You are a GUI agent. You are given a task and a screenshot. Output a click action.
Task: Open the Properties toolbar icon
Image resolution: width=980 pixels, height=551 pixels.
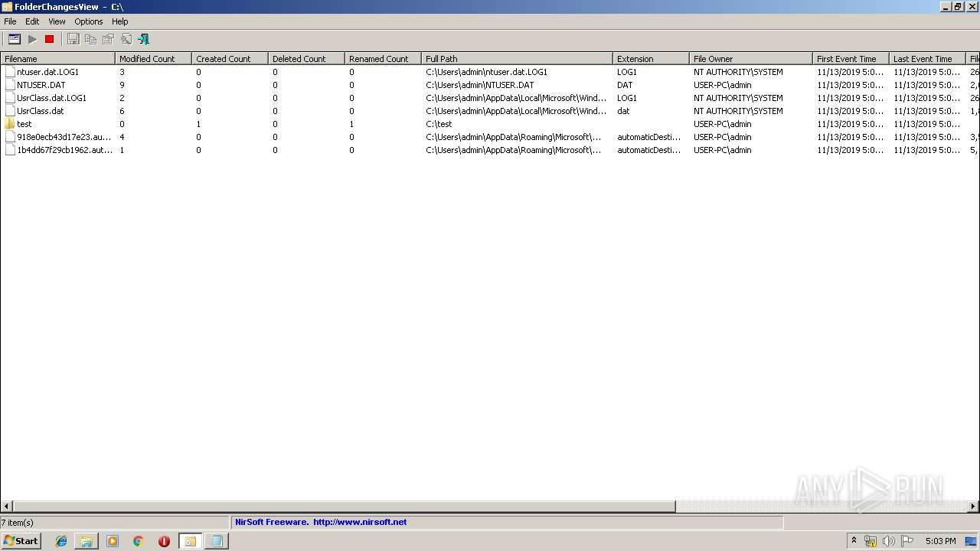pos(108,39)
